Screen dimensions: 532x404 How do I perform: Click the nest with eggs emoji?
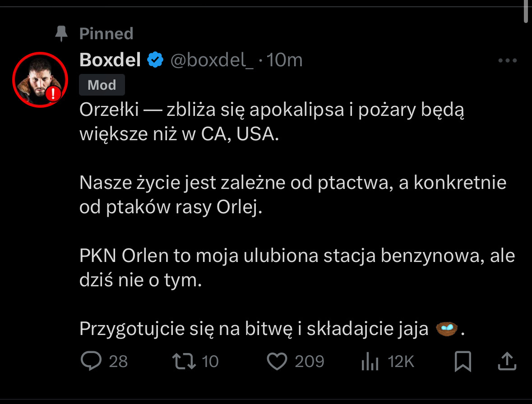pos(447,329)
